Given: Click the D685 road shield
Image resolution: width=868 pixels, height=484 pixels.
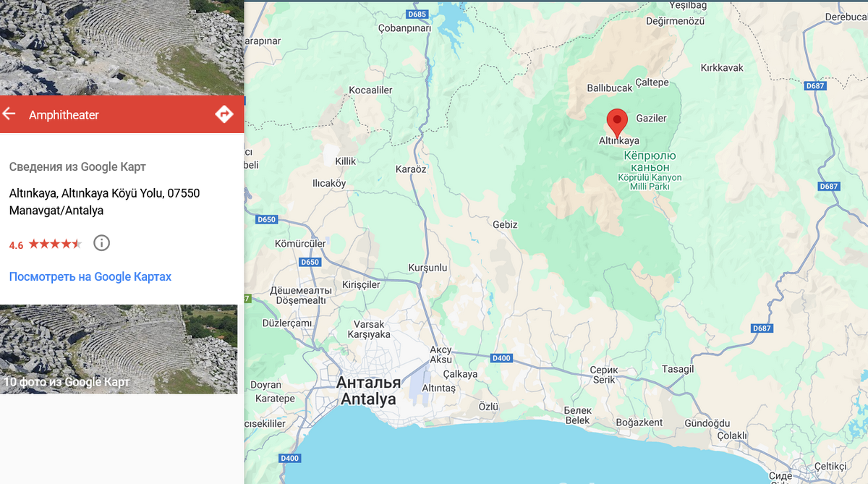Looking at the screenshot, I should [417, 14].
